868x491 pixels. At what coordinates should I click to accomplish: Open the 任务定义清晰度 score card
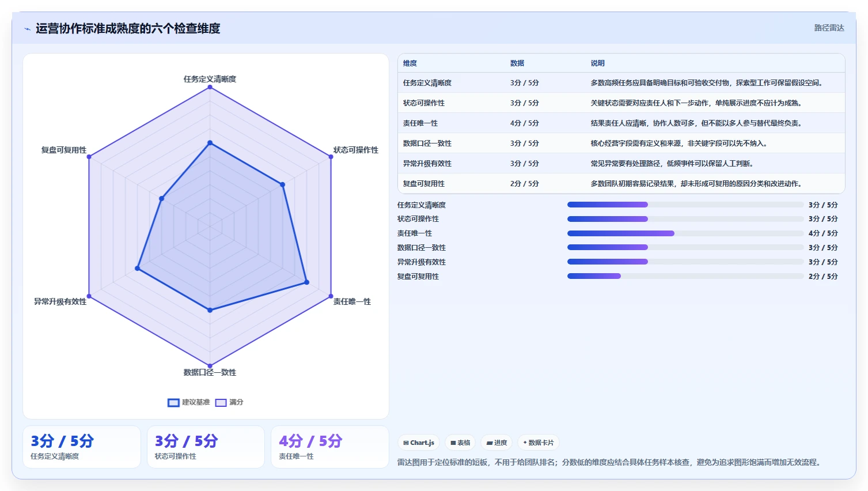coord(82,447)
